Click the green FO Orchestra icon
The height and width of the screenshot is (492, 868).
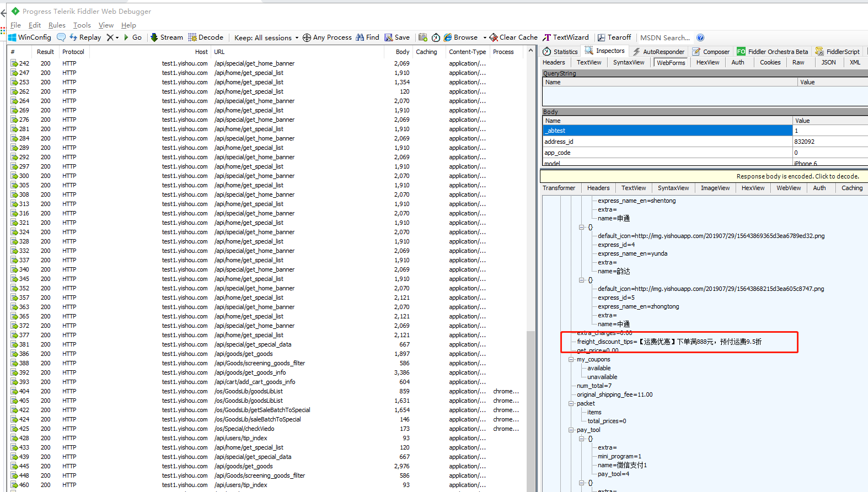pyautogui.click(x=741, y=51)
